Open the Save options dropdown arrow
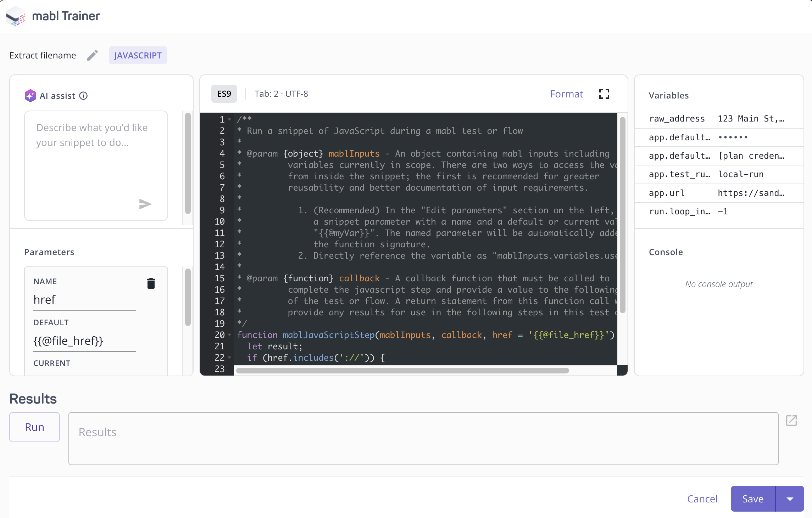The image size is (812, 518). click(x=790, y=499)
